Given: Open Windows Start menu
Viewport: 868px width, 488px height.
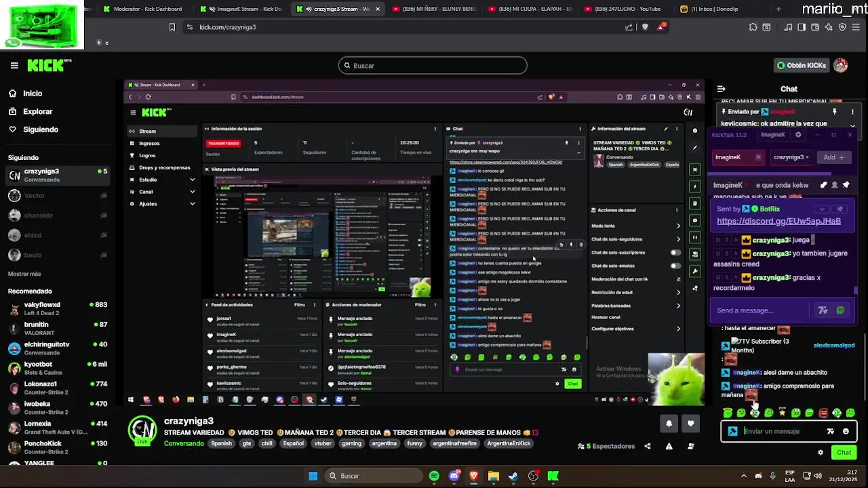Looking at the screenshot, I should coord(313,476).
